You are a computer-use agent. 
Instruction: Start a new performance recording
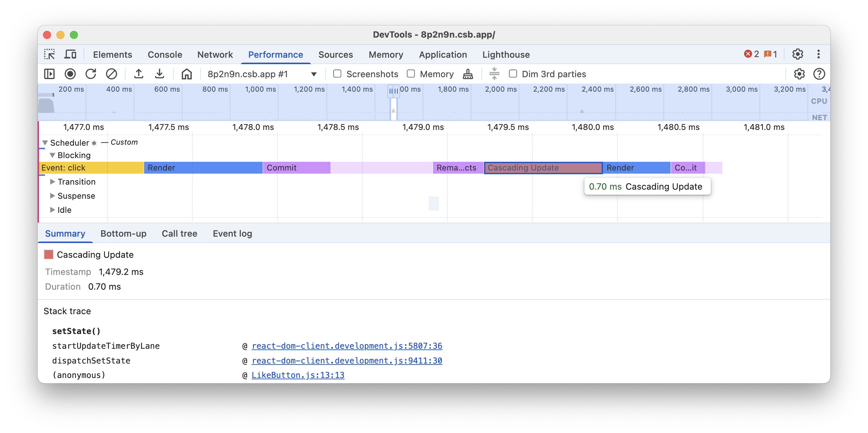tap(70, 74)
